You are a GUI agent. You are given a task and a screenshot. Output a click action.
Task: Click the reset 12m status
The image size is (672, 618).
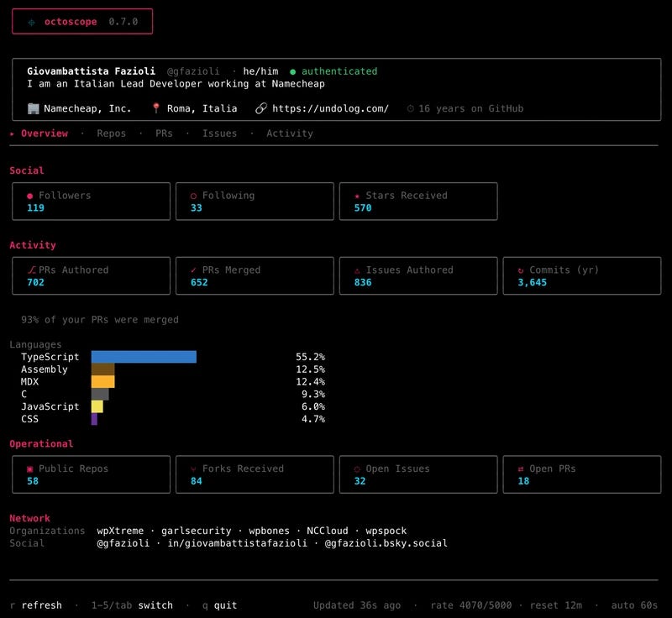point(556,605)
